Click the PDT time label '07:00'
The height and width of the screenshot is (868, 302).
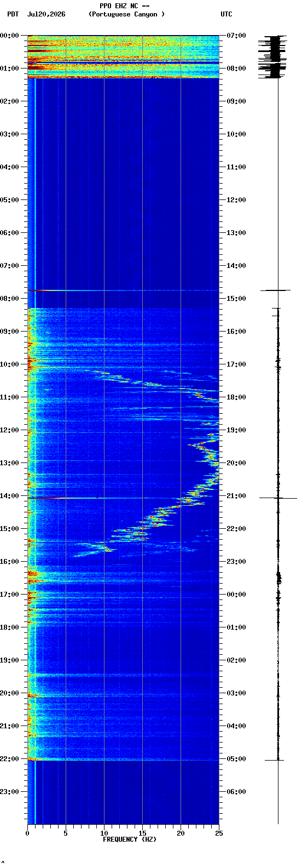9,265
